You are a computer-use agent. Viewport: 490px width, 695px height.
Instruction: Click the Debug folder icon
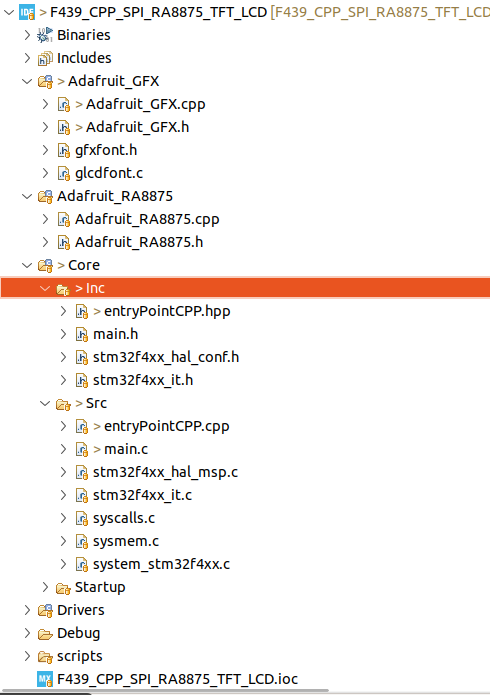(x=45, y=633)
